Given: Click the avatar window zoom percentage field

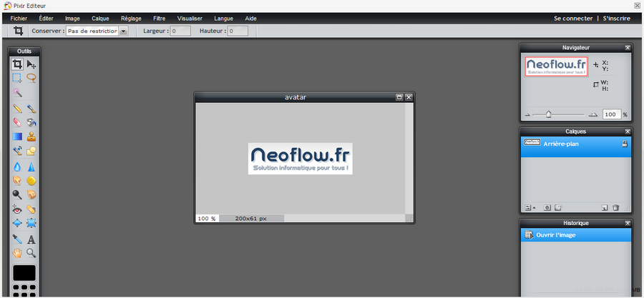Looking at the screenshot, I should [207, 219].
